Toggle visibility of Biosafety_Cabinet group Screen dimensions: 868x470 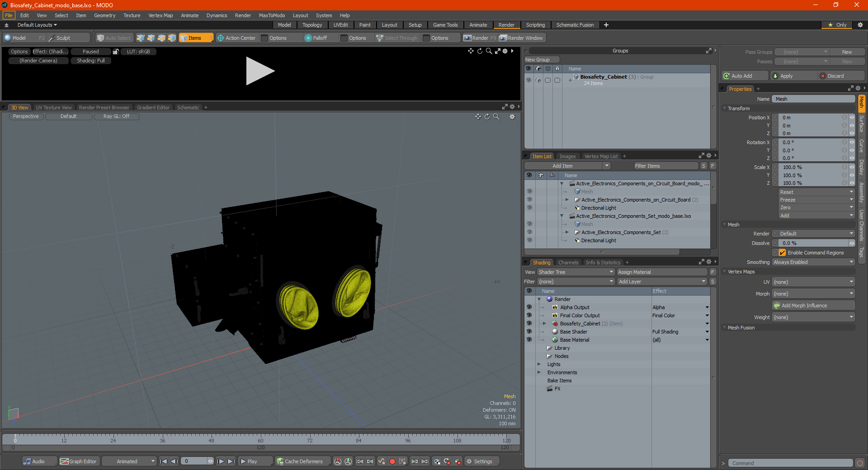[x=528, y=80]
